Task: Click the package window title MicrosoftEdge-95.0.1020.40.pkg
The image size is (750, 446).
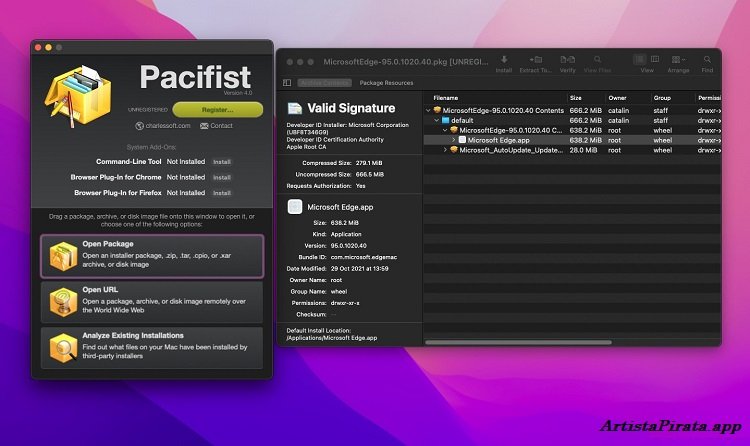Action: [x=406, y=62]
